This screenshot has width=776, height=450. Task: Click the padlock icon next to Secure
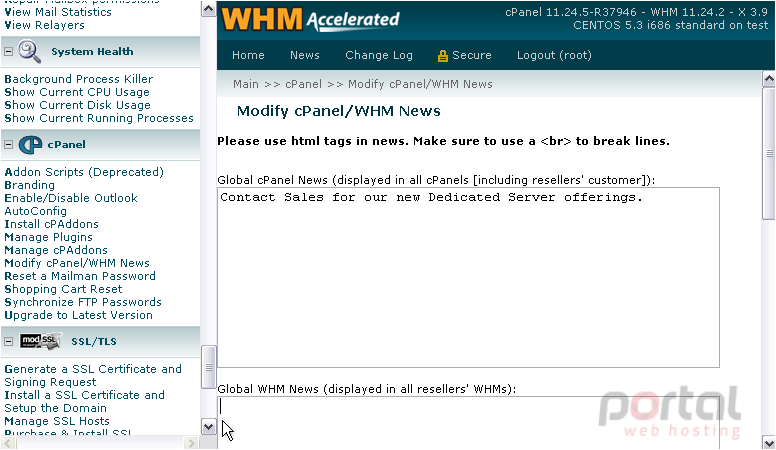[x=442, y=56]
